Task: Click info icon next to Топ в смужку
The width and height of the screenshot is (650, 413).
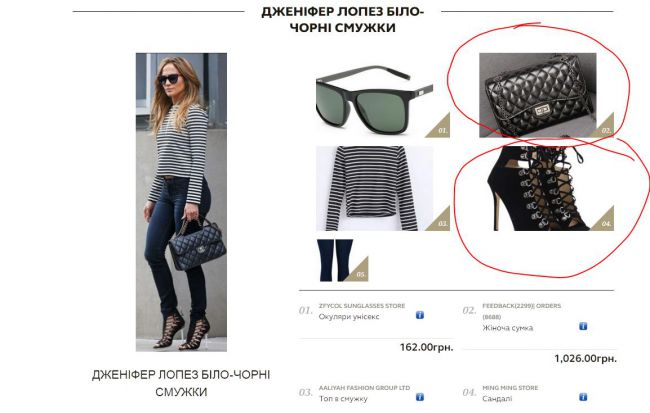Action: pos(420,397)
